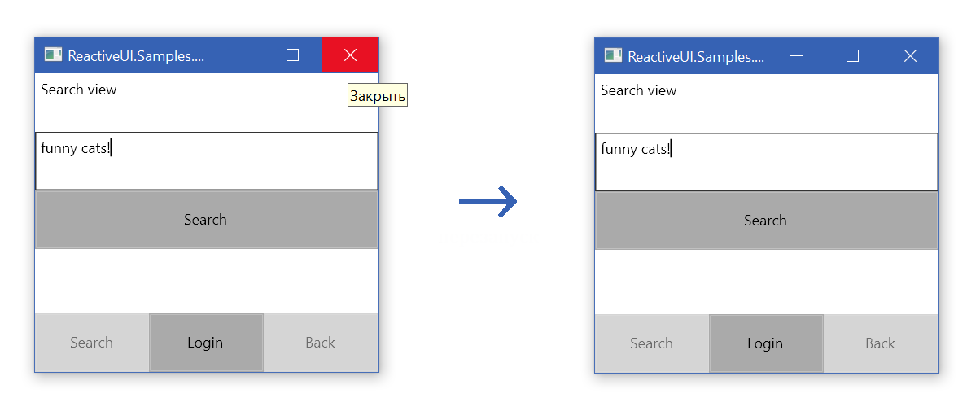Click the 'Search view' label in the left window

pos(79,90)
